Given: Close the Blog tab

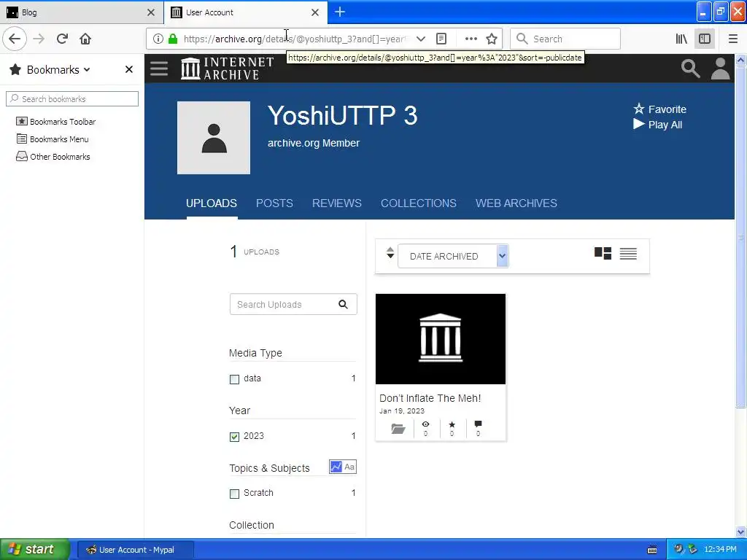Looking at the screenshot, I should (x=151, y=12).
